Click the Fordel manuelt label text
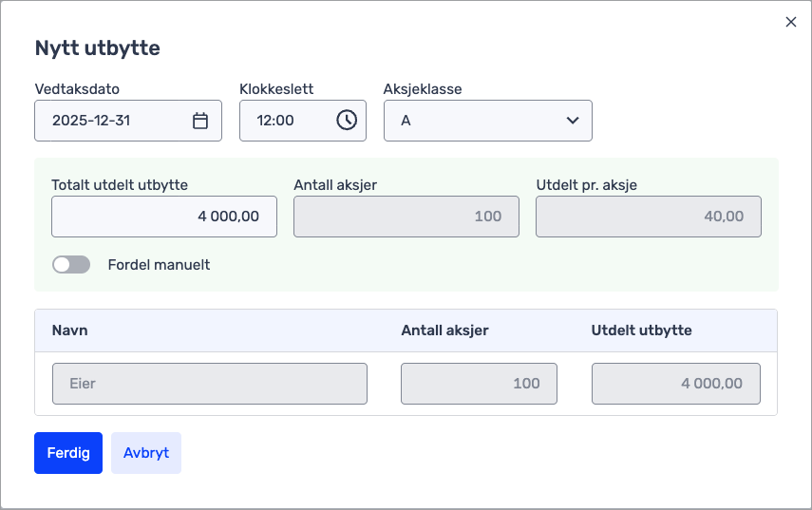Viewport: 812px width, 510px height. [159, 265]
